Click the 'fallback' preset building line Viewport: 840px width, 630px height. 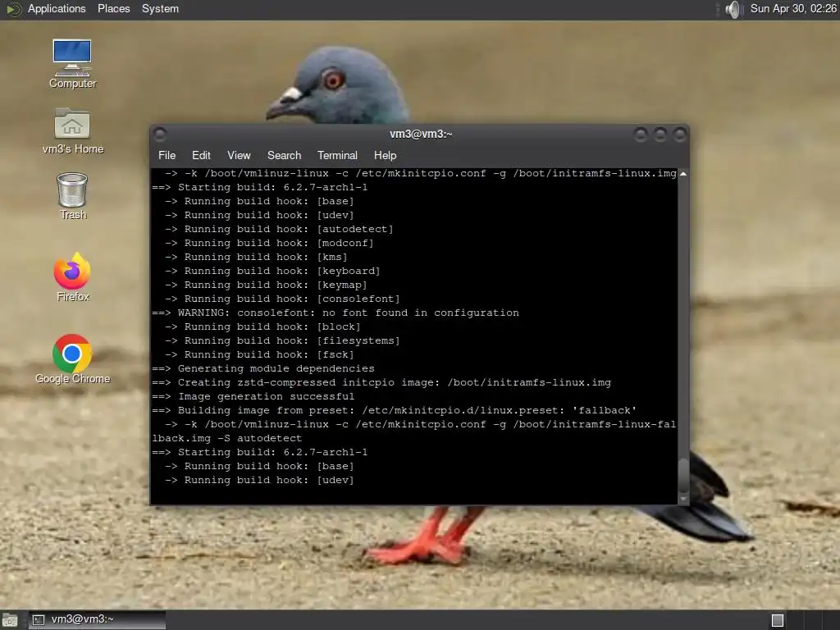click(x=395, y=410)
